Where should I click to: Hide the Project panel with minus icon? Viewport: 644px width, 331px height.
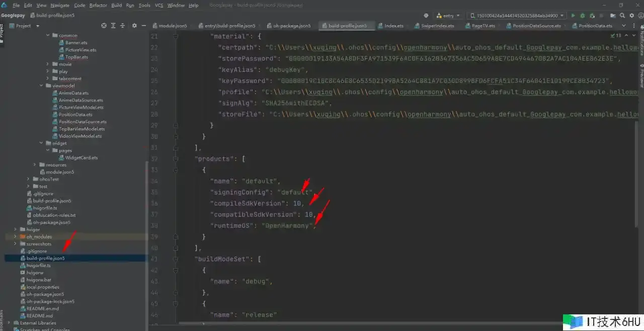click(x=143, y=26)
